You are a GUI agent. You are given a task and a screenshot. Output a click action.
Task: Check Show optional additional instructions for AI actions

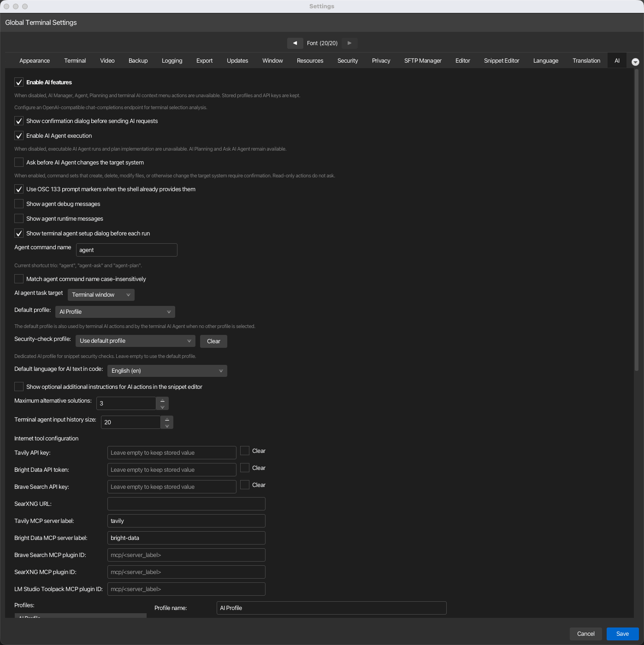[19, 387]
